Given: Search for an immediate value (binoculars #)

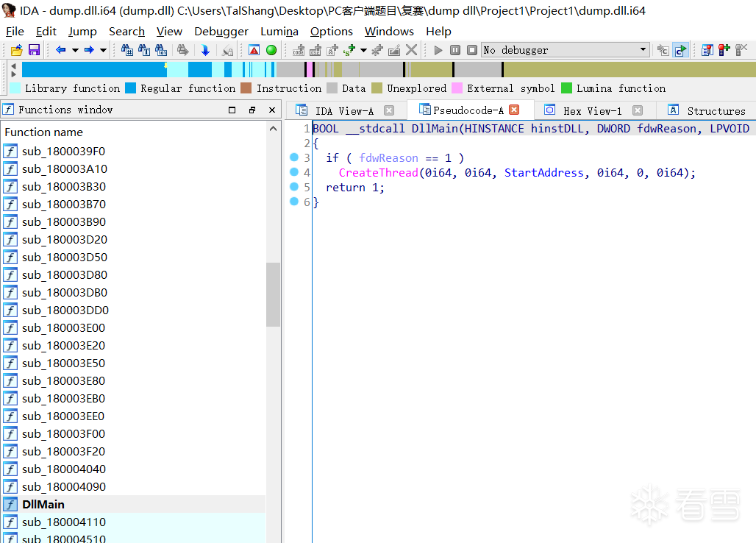Looking at the screenshot, I should (x=126, y=50).
